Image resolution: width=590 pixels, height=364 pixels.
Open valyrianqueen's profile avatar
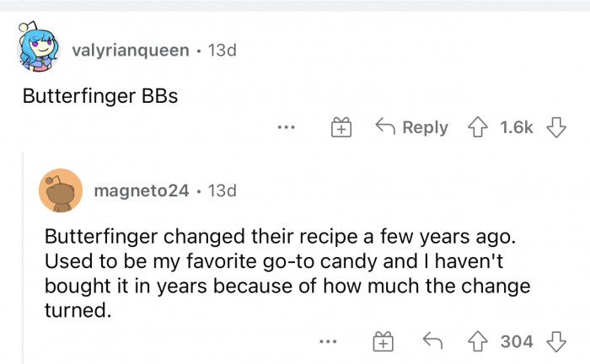pyautogui.click(x=40, y=51)
